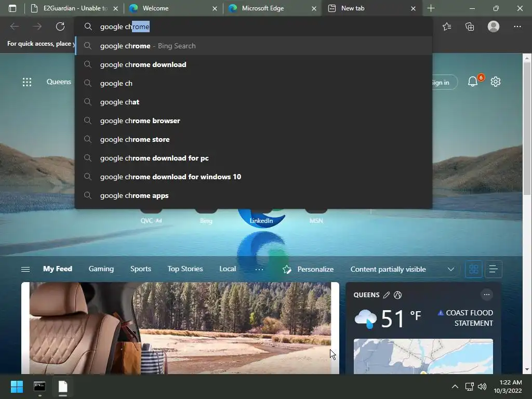The image size is (532, 399).
Task: Open the document taskbar icon
Action: (63, 387)
